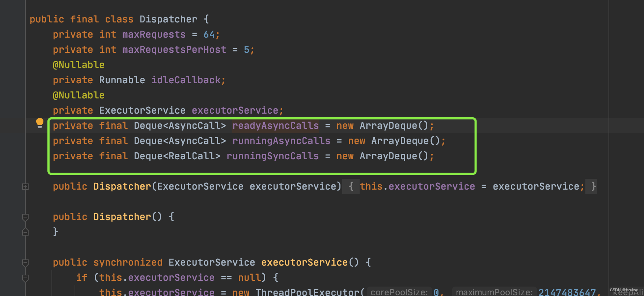This screenshot has height=296, width=644.
Task: Click the maxRequests field name
Action: [x=154, y=34]
